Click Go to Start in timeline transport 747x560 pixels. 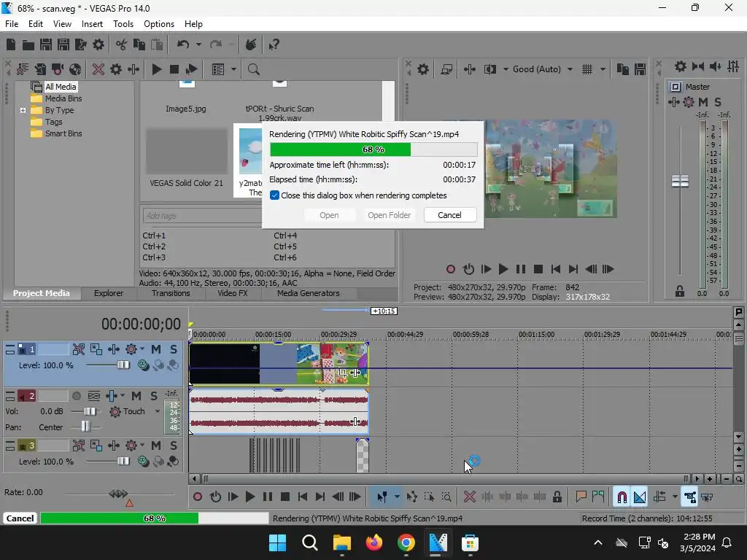point(303,497)
